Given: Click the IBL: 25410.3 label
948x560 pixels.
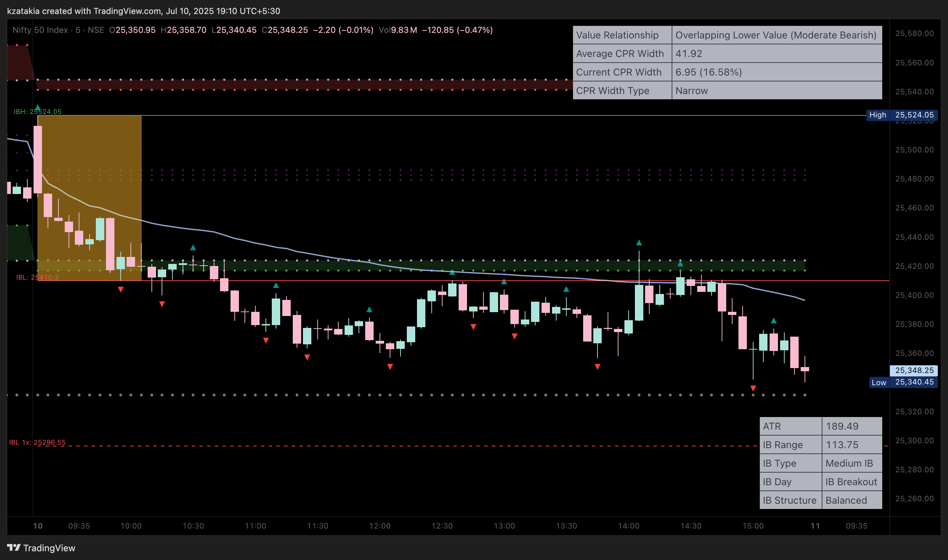Looking at the screenshot, I should [x=37, y=277].
